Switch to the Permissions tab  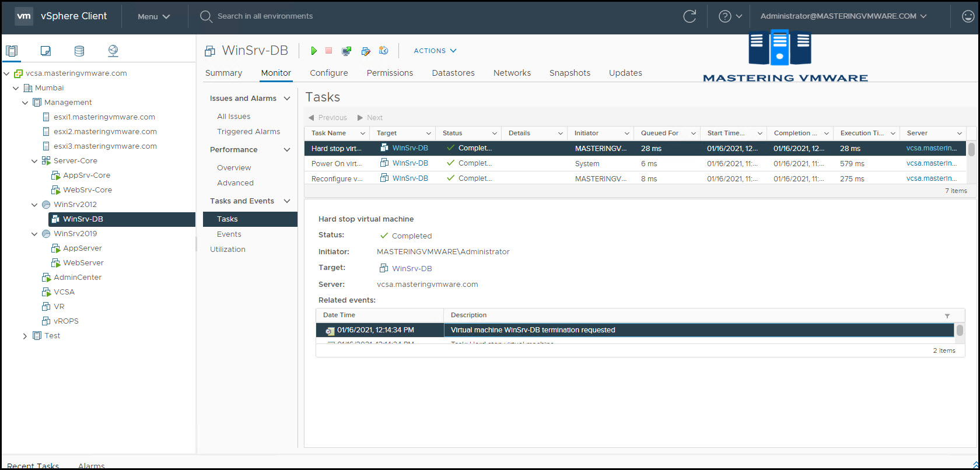point(390,73)
